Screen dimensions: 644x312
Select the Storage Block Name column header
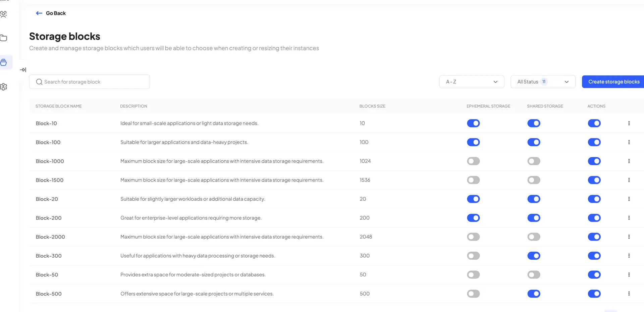58,106
